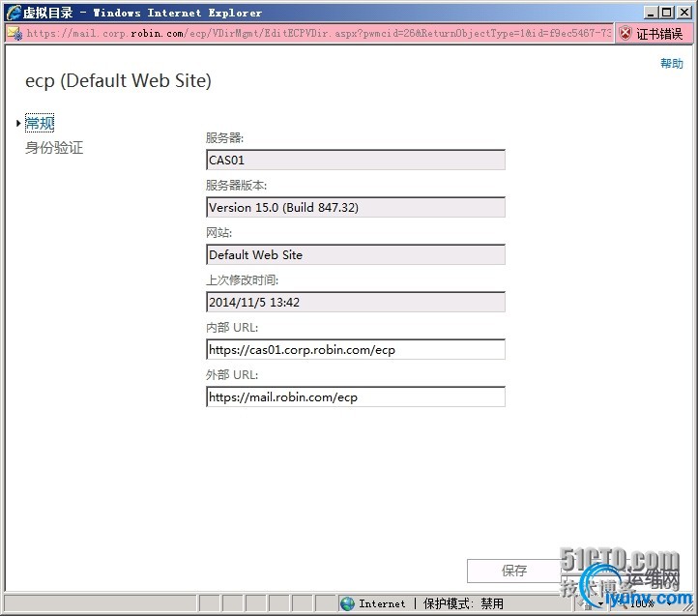
Task: Close the 虚拟目录 window
Action: (684, 13)
